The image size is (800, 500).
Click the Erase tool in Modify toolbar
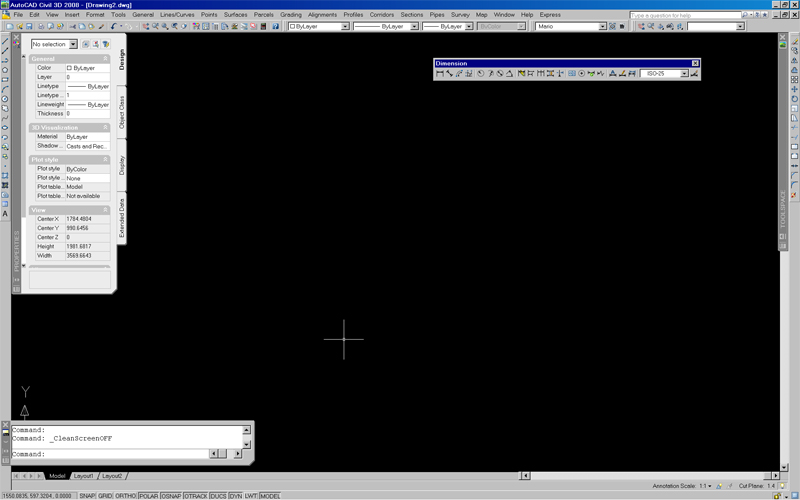point(794,40)
